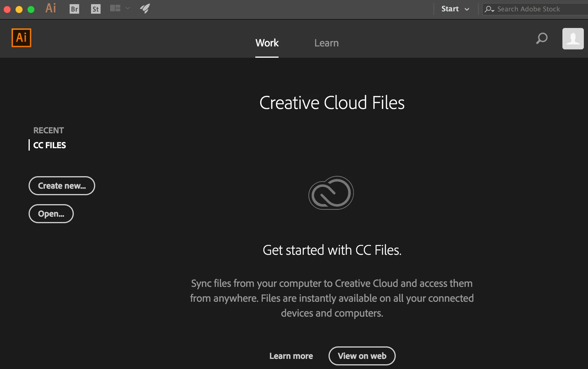The height and width of the screenshot is (369, 588).
Task: Click the orange Illustrator logo square
Action: pyautogui.click(x=21, y=38)
